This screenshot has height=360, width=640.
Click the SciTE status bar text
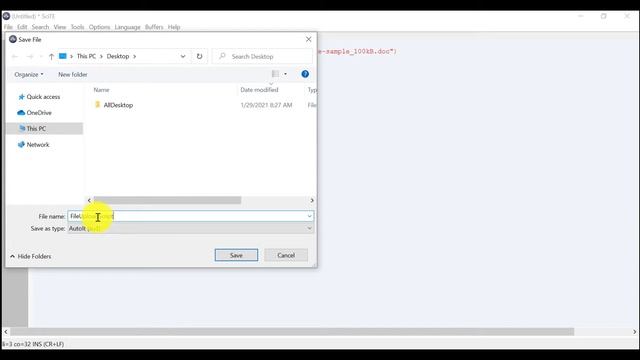tap(33, 344)
